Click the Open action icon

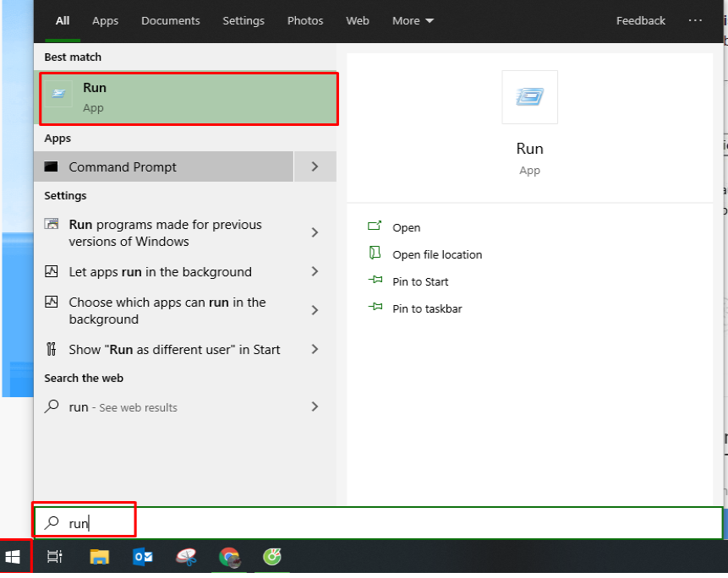coord(375,226)
